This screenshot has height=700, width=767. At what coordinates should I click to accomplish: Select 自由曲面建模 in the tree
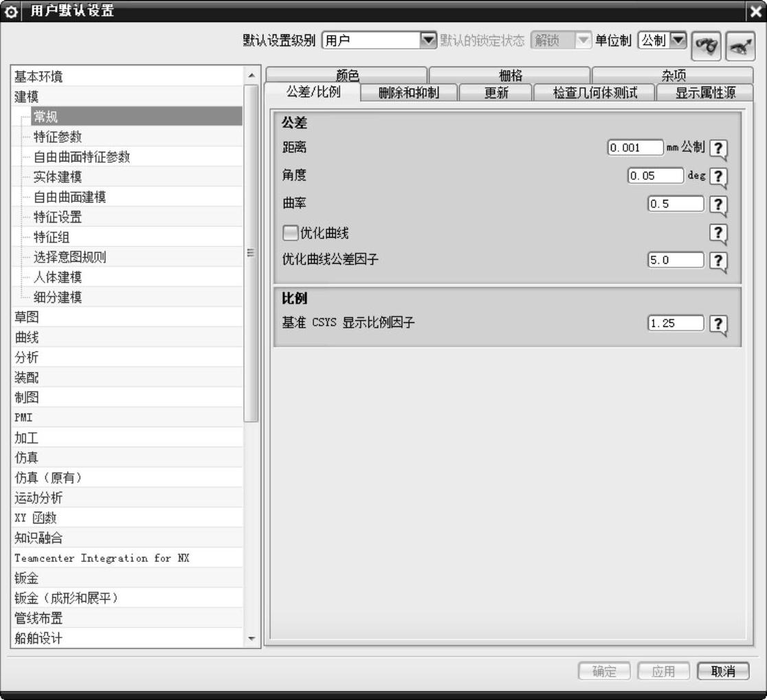click(137, 196)
